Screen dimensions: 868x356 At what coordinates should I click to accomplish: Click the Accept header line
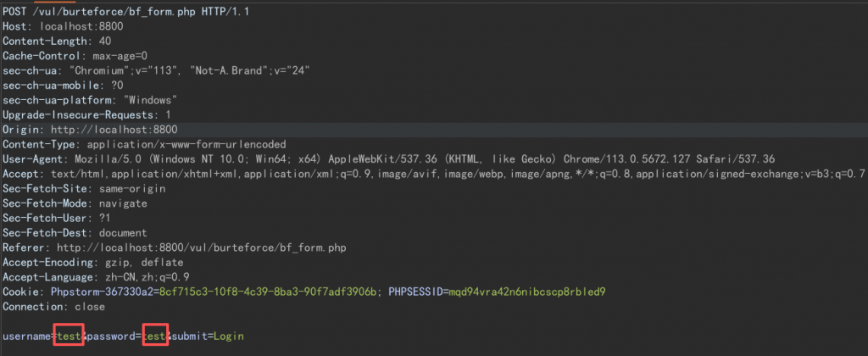[x=424, y=174]
